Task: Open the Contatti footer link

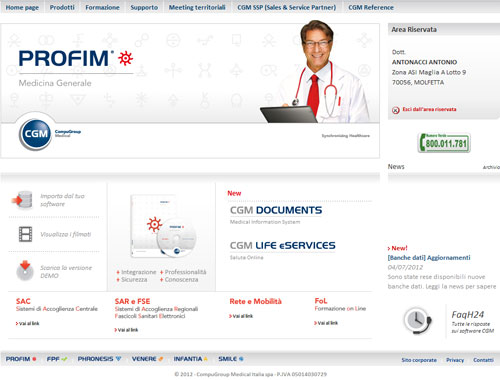Action: (483, 360)
